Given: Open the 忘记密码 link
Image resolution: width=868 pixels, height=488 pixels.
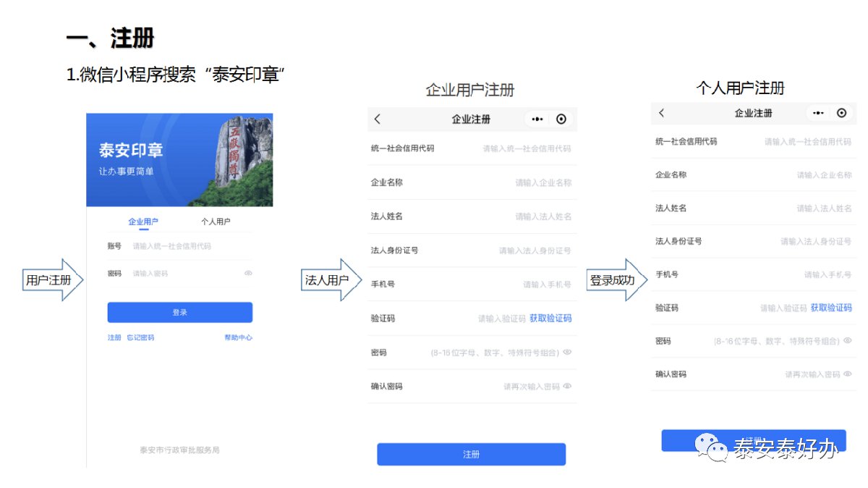Looking at the screenshot, I should (x=140, y=337).
